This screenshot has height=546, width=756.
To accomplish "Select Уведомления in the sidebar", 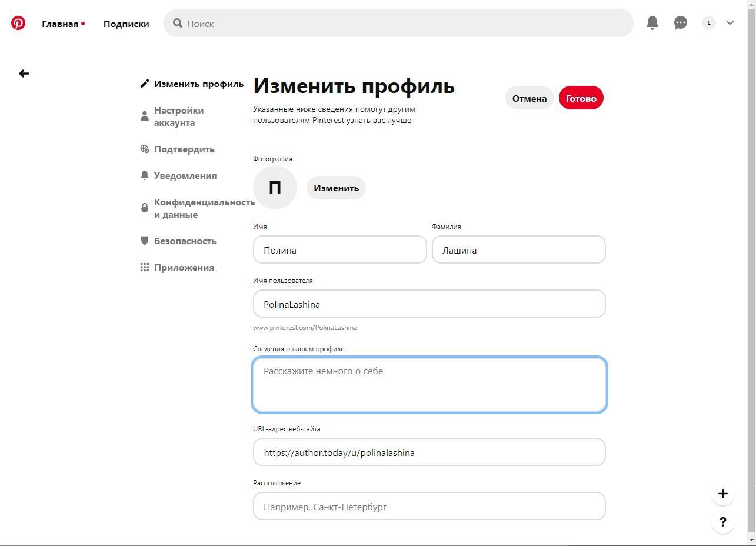I will click(x=185, y=176).
